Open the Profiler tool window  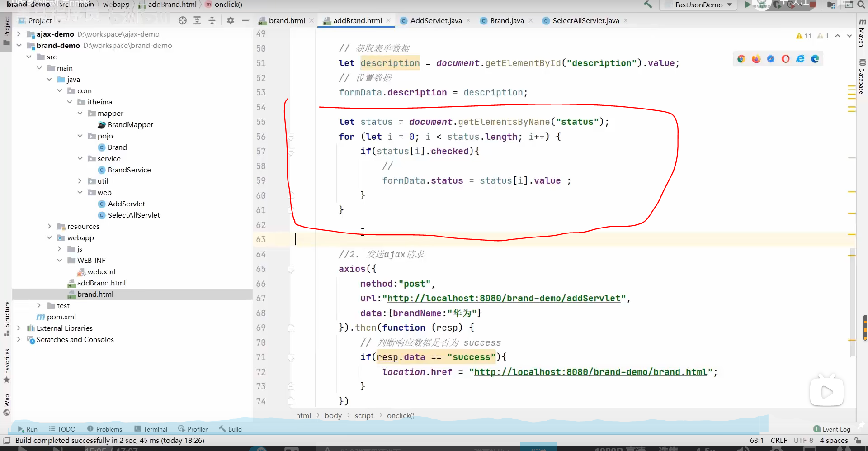[x=193, y=429]
